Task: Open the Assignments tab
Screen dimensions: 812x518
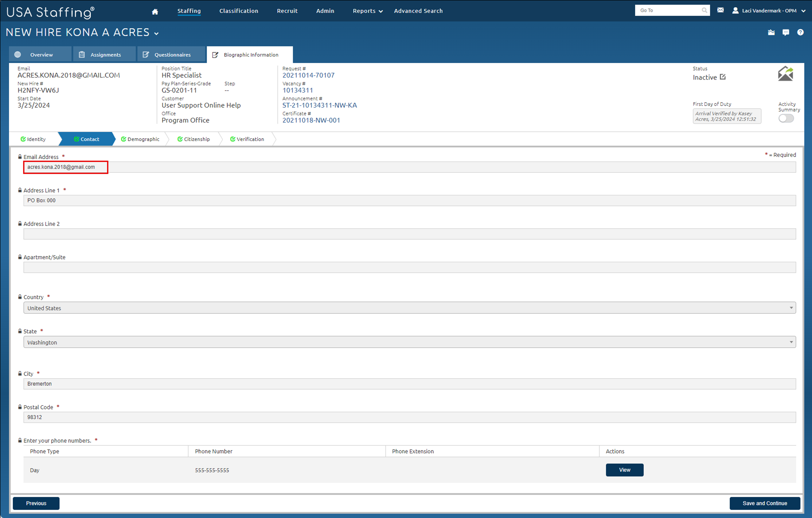Action: (105, 54)
